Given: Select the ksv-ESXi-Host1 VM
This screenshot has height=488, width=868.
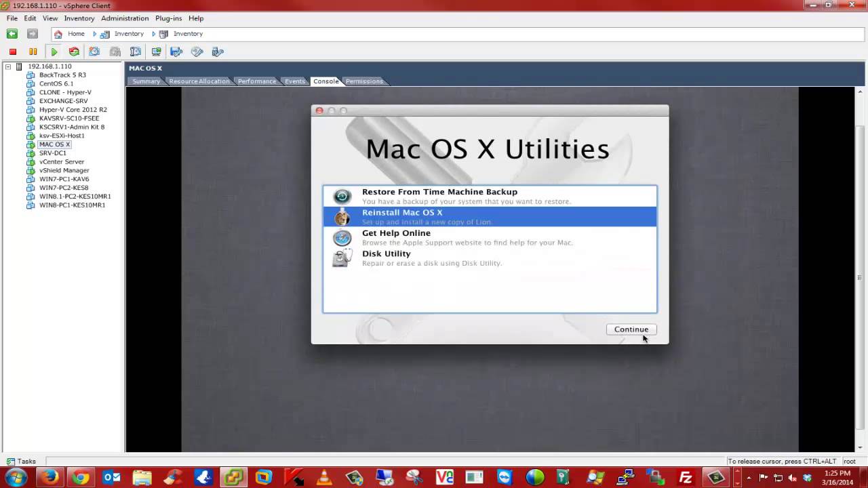Looking at the screenshot, I should pos(62,136).
